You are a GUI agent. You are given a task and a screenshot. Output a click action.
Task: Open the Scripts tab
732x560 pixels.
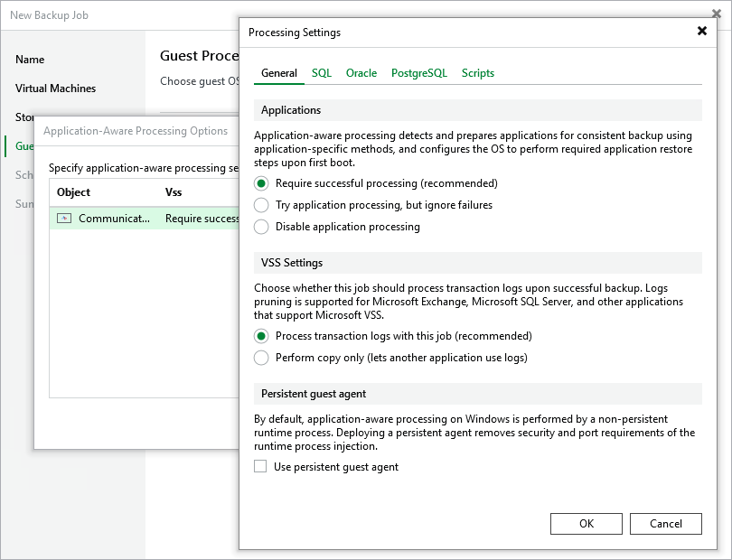tap(477, 73)
